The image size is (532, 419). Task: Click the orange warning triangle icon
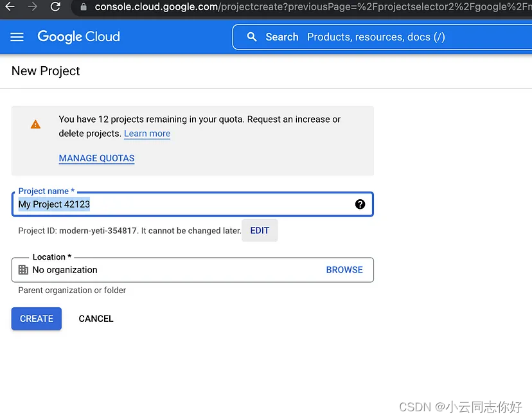35,125
